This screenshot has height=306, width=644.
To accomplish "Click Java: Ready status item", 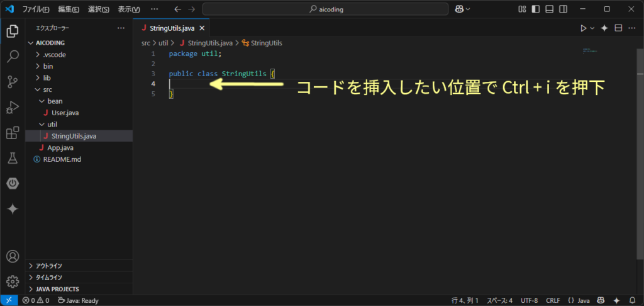I will 78,301.
